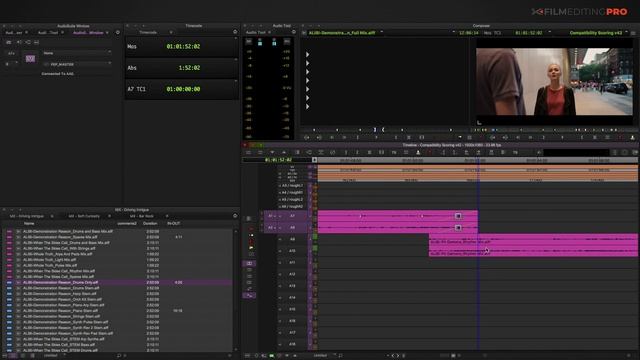Image resolution: width=640 pixels, height=360 pixels.
Task: Switch the bin to script view icon
Action: tap(32, 356)
